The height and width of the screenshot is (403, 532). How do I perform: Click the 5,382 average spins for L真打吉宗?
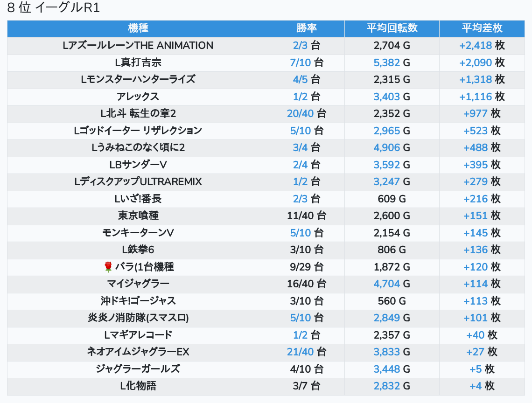click(x=386, y=63)
